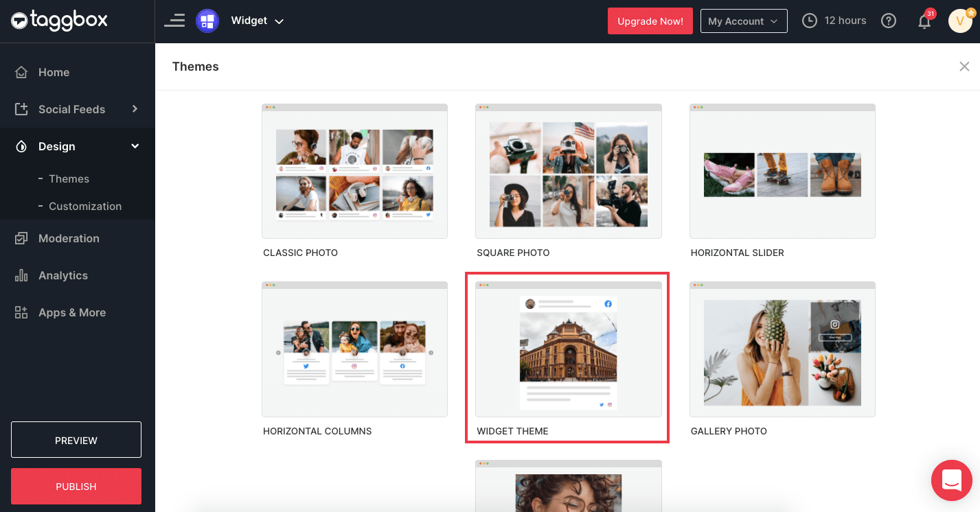Image resolution: width=980 pixels, height=512 pixels.
Task: Select the Gallery Photo theme thumbnail
Action: (x=782, y=349)
